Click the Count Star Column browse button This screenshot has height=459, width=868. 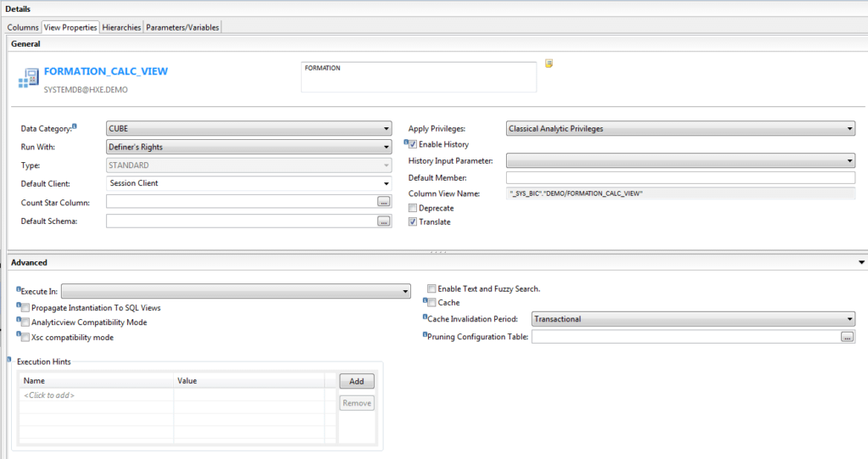[x=384, y=202]
